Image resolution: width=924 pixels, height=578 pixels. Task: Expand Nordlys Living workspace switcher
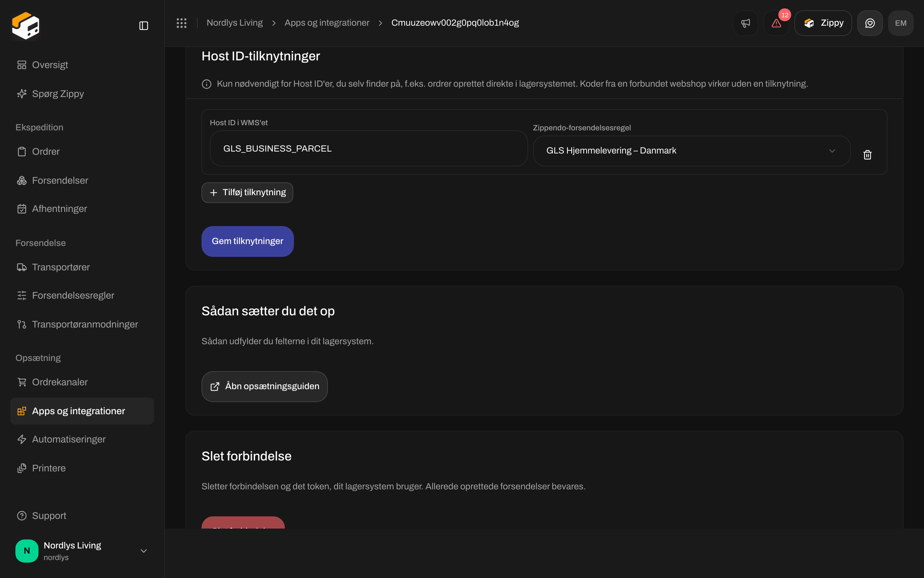pos(82,551)
